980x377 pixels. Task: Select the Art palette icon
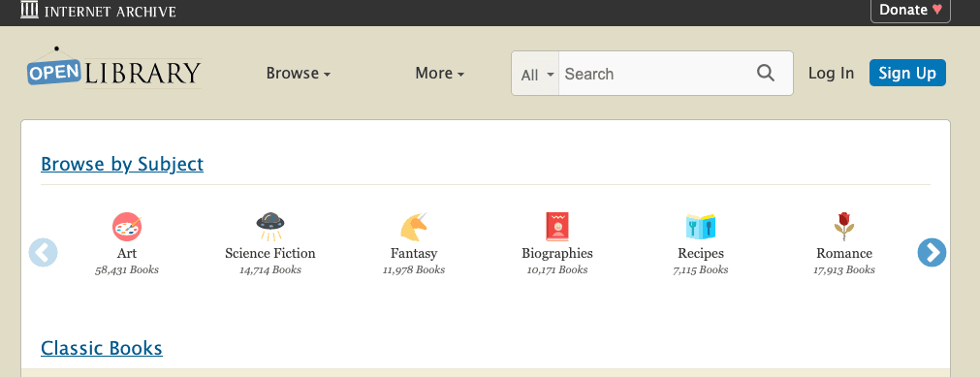[x=127, y=227]
